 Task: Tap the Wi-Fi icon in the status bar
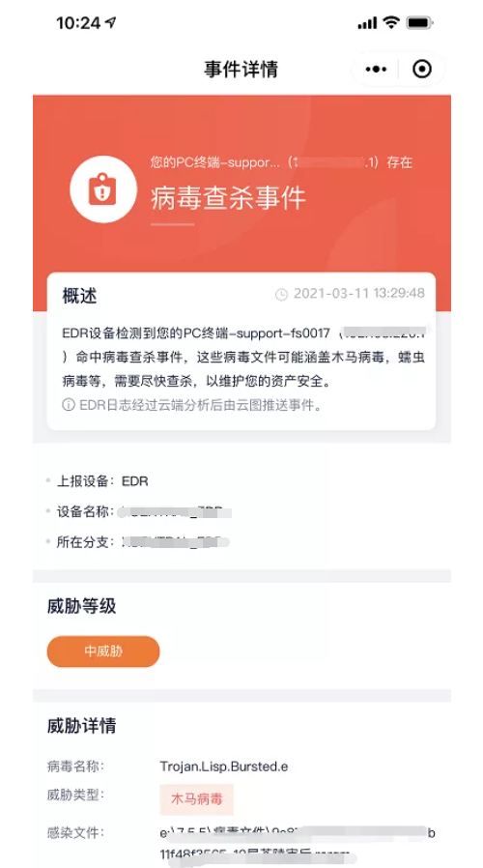(x=391, y=22)
